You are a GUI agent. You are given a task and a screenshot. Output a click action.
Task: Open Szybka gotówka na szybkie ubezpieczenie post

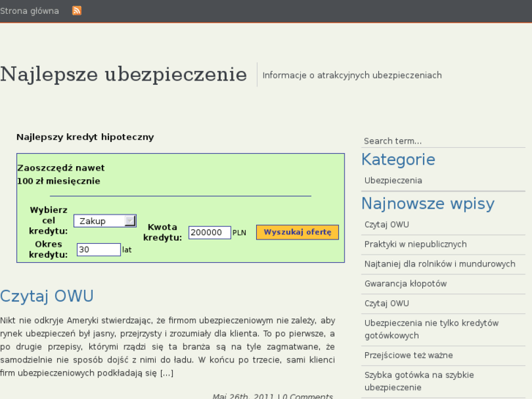(x=419, y=381)
